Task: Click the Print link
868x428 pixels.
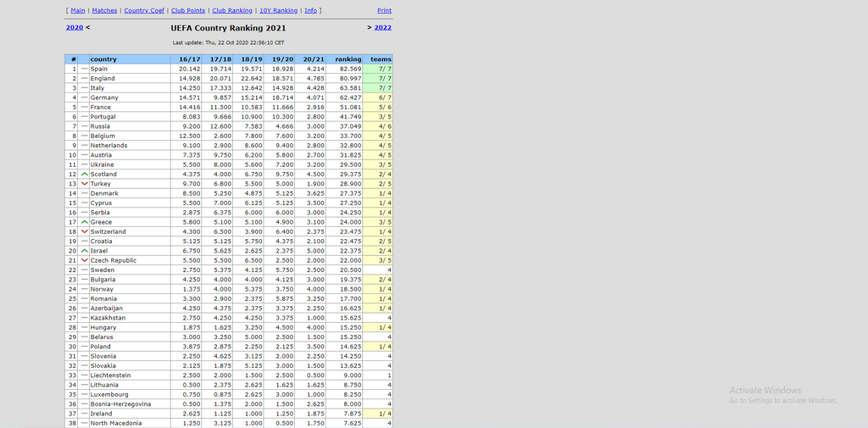Action: [384, 10]
